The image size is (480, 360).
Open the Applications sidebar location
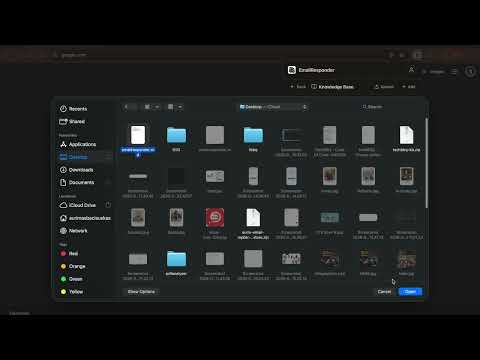[x=78, y=144]
